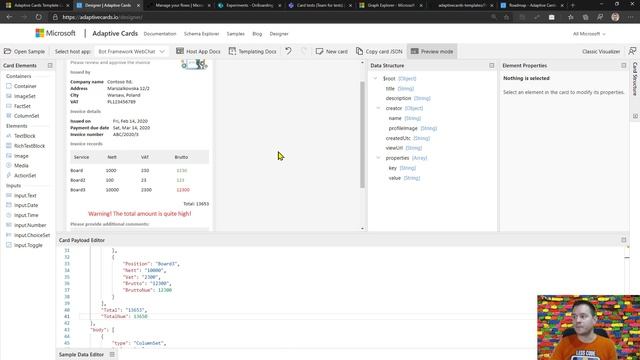Open Card Structure side tab
640x360 pixels.
(x=635, y=79)
